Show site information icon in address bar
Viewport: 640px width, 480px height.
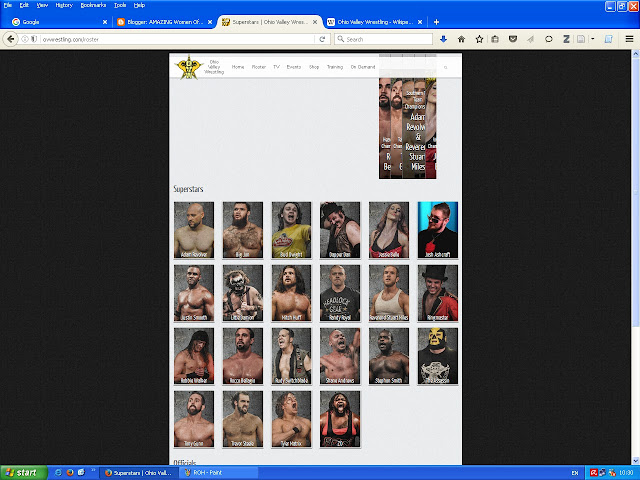coord(25,39)
